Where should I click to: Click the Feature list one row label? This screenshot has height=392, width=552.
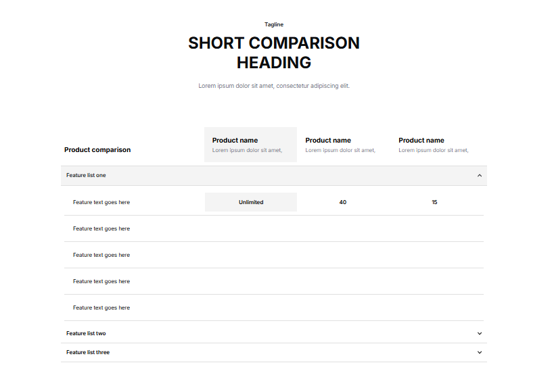point(86,176)
